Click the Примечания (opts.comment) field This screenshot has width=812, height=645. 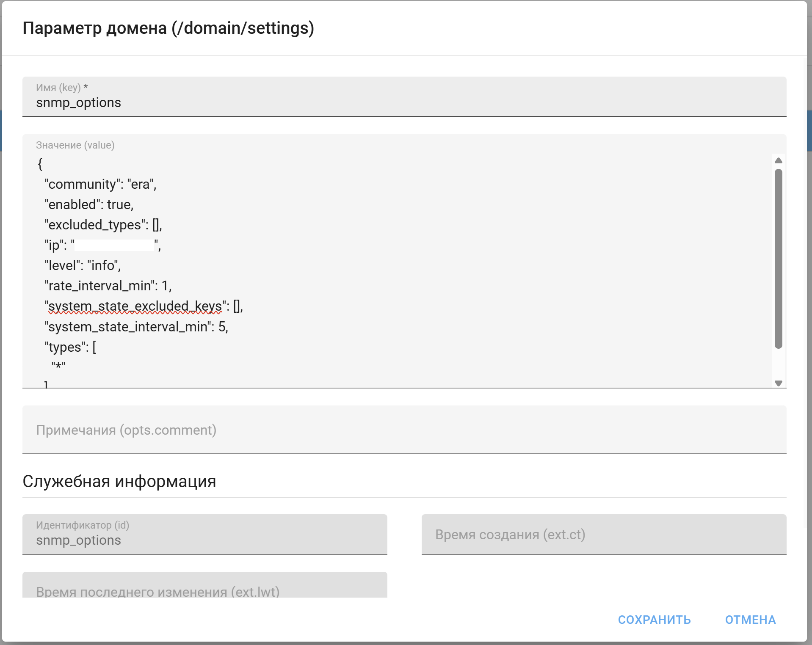404,430
